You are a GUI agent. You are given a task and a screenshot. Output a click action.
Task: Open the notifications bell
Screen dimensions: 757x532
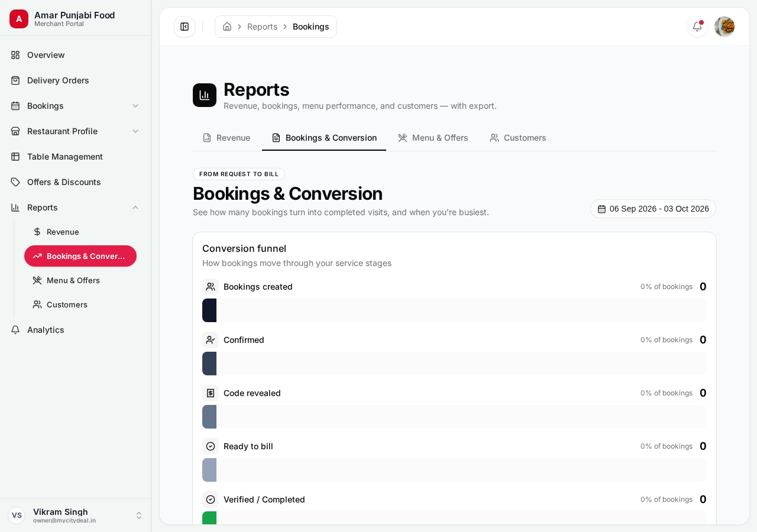point(697,27)
